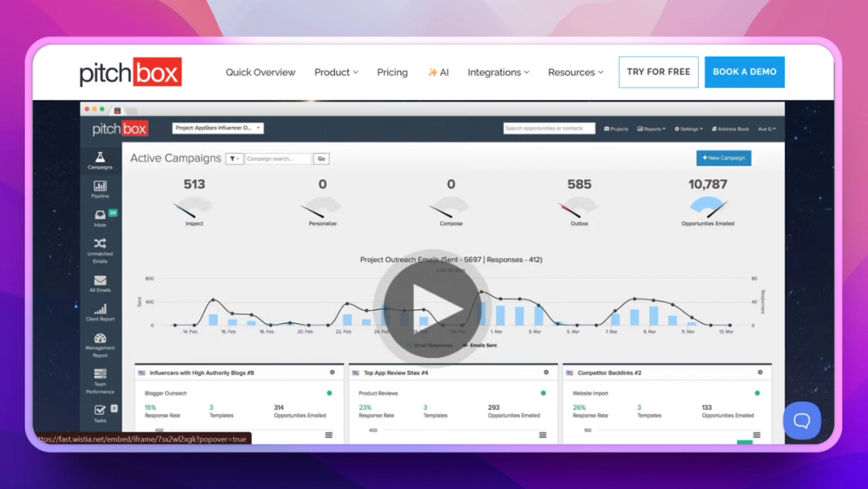The height and width of the screenshot is (489, 868).
Task: Click green status dot on Blogger Outreach
Action: [x=329, y=393]
